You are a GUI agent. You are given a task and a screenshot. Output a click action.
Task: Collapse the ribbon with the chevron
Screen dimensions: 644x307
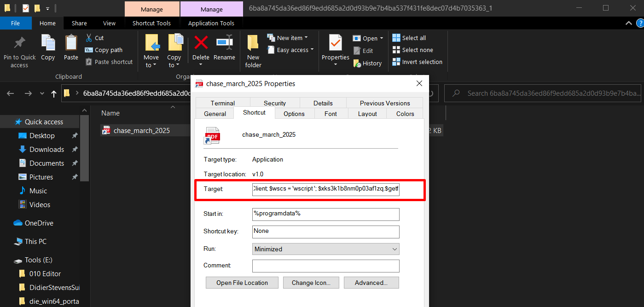[x=628, y=23]
